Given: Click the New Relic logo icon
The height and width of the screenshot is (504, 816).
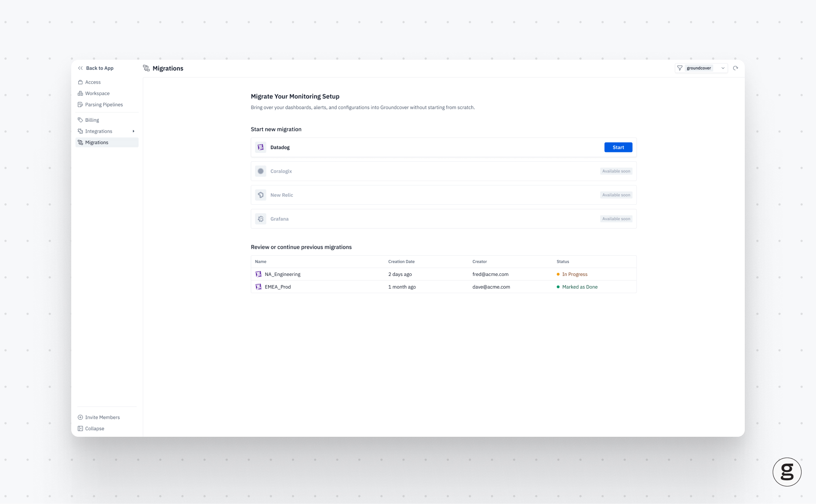Looking at the screenshot, I should pos(261,195).
